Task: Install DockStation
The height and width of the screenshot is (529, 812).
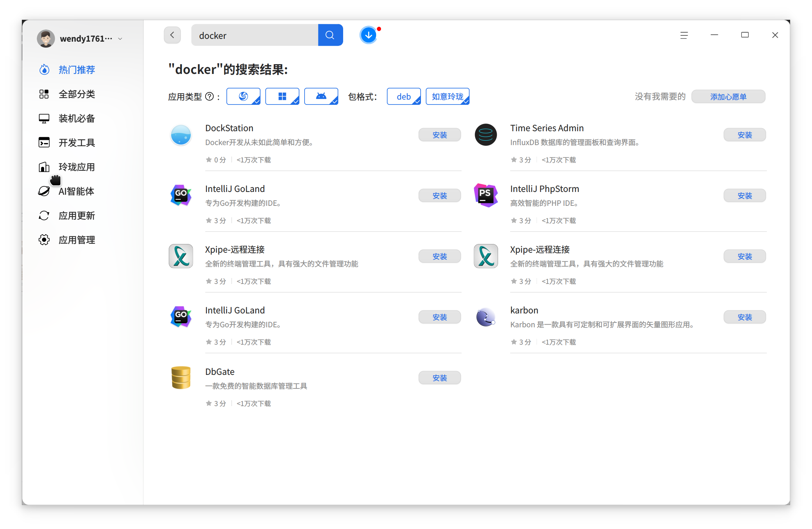Action: coord(440,135)
